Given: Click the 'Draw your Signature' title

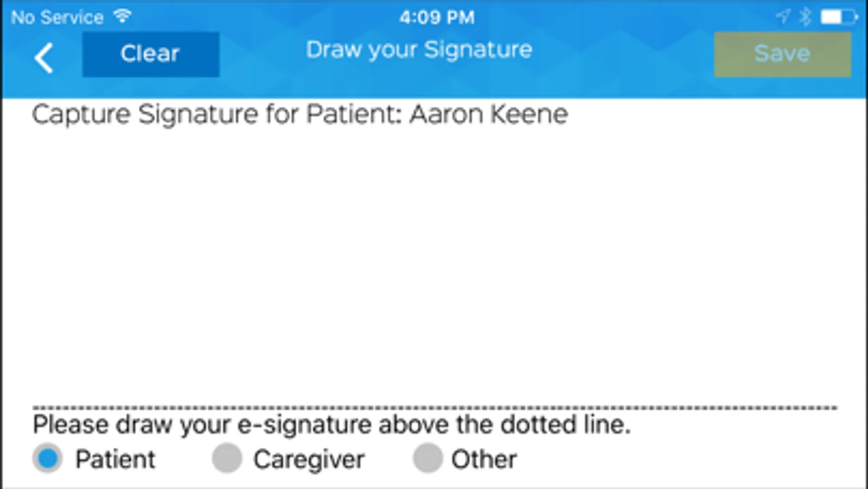Looking at the screenshot, I should pos(419,50).
